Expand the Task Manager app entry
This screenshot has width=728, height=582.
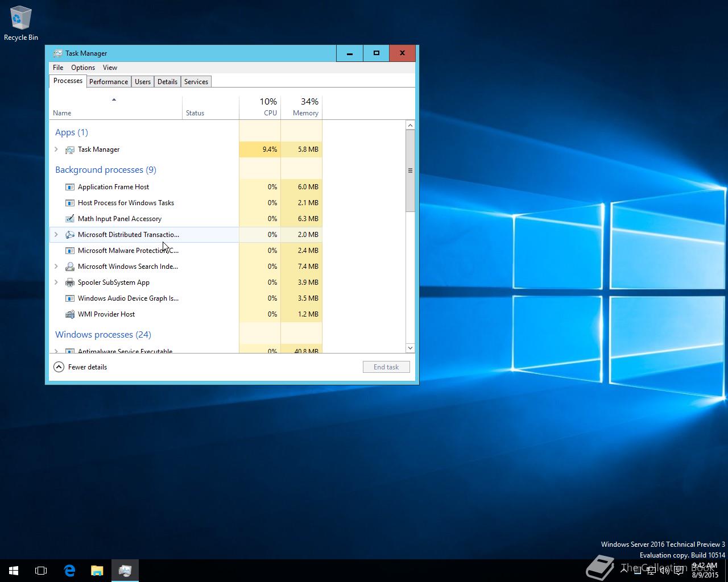(x=56, y=149)
